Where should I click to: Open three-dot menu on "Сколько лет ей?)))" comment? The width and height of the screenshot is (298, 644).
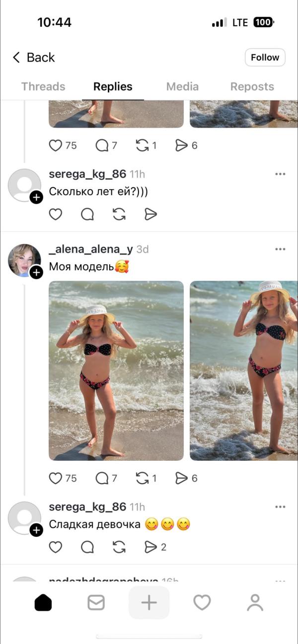point(280,174)
